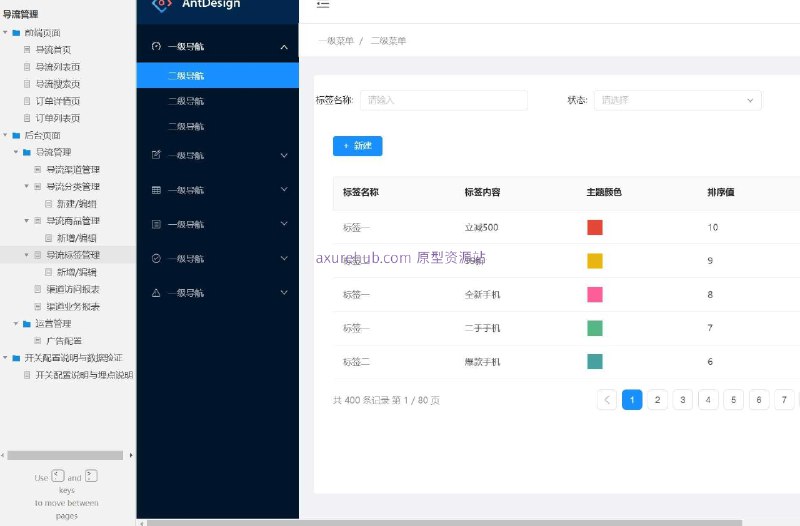The height and width of the screenshot is (526, 800).
Task: Click the 排序值 column header
Action: coord(720,192)
